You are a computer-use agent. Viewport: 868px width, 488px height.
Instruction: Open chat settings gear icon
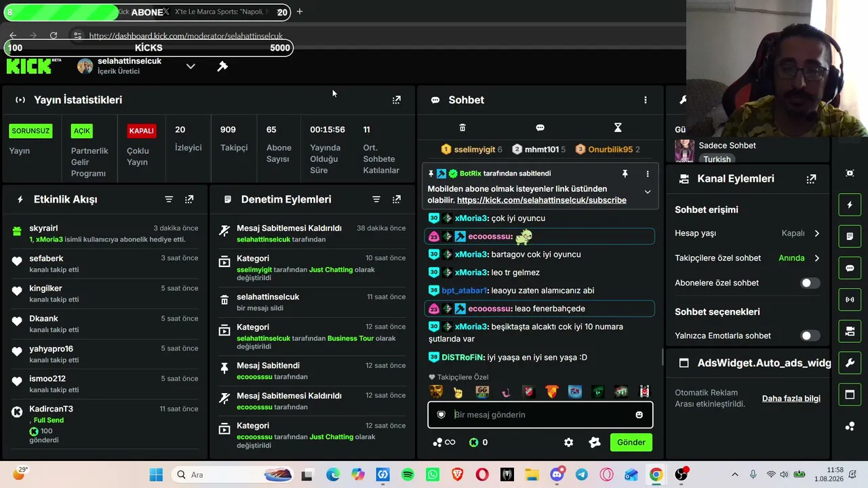[x=569, y=443]
